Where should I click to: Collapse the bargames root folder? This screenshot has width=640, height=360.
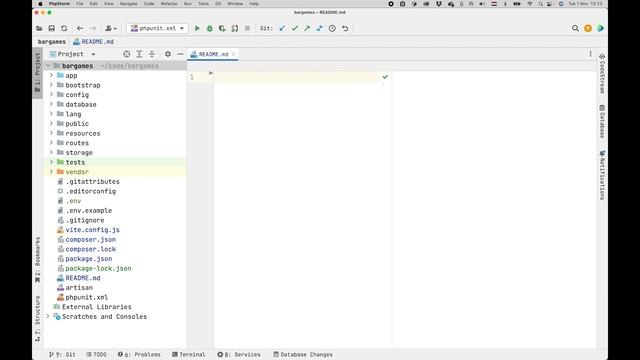[48, 66]
